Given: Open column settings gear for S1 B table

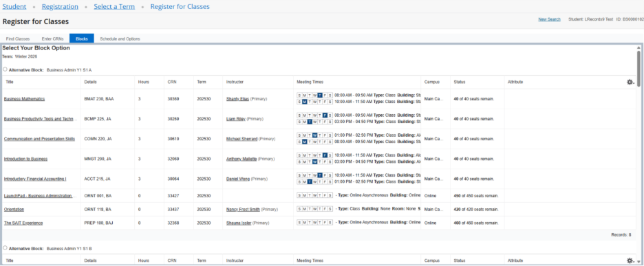Looking at the screenshot, I should point(630,261).
